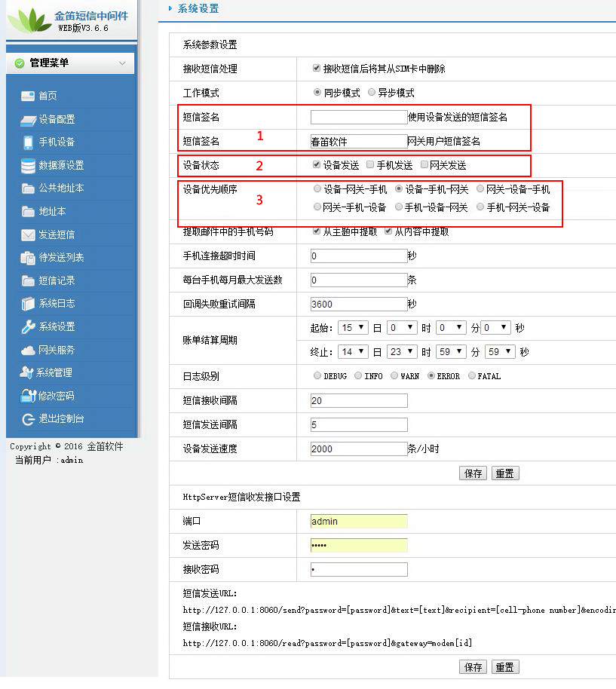Image resolution: width=616 pixels, height=689 pixels.
Task: Click the database icon beside 数据源设置
Action: point(28,166)
